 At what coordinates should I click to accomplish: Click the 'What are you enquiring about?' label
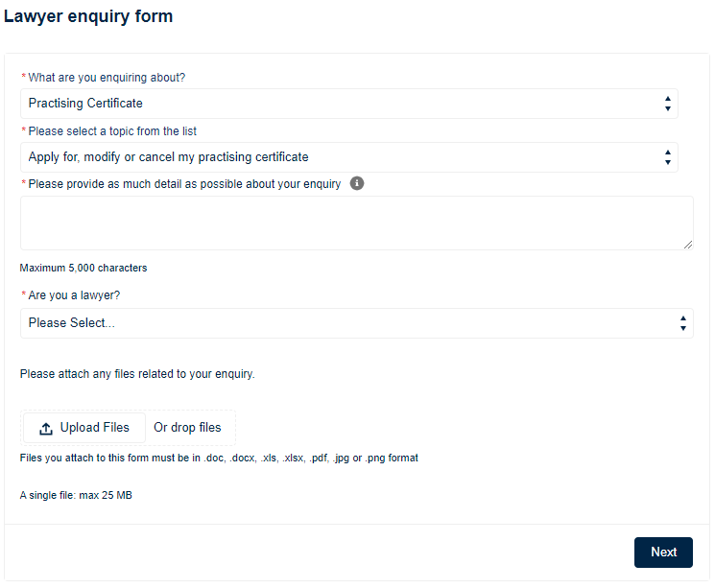(x=107, y=78)
